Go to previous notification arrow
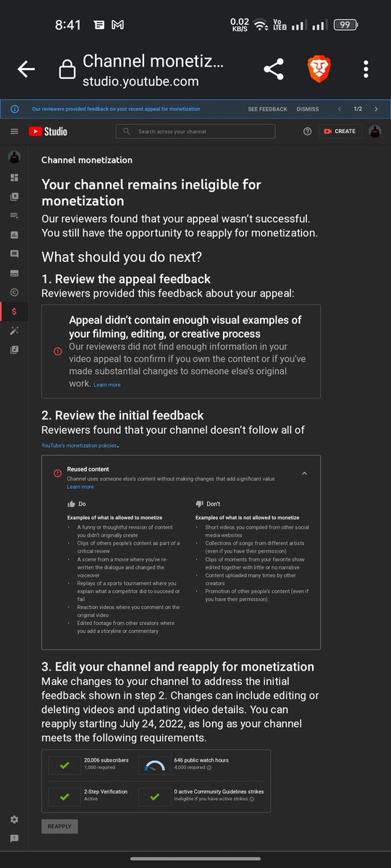391x868 pixels. click(340, 109)
